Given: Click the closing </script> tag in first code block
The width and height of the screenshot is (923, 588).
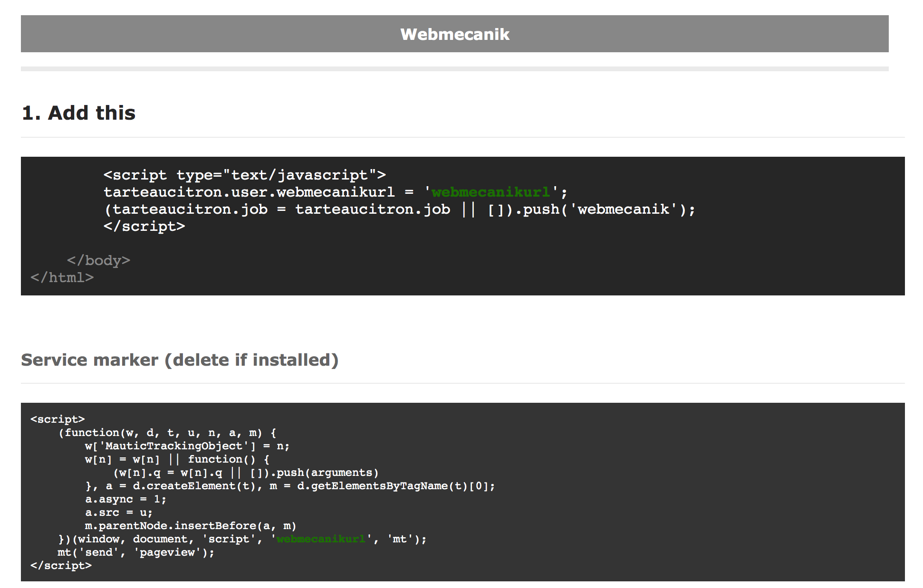Looking at the screenshot, I should 144,226.
